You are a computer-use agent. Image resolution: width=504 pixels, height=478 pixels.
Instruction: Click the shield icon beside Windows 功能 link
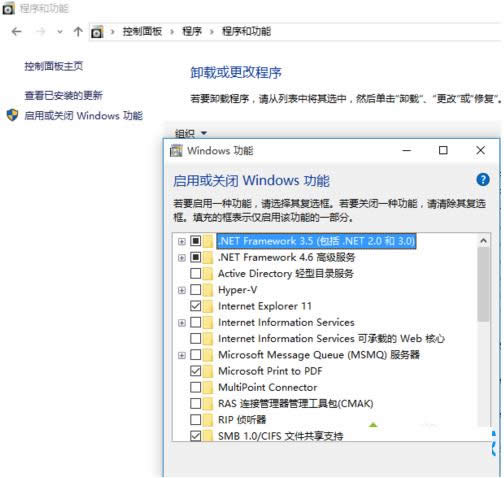click(12, 115)
